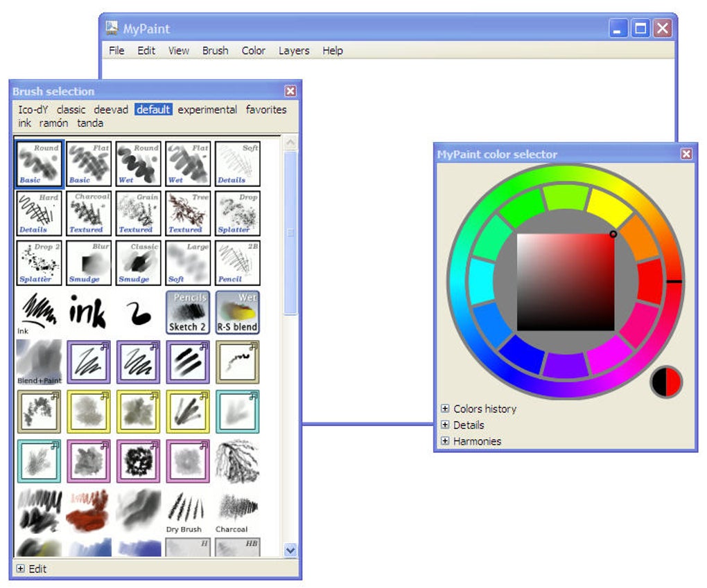Close the Brush selection panel
The image size is (707, 588).
point(290,91)
